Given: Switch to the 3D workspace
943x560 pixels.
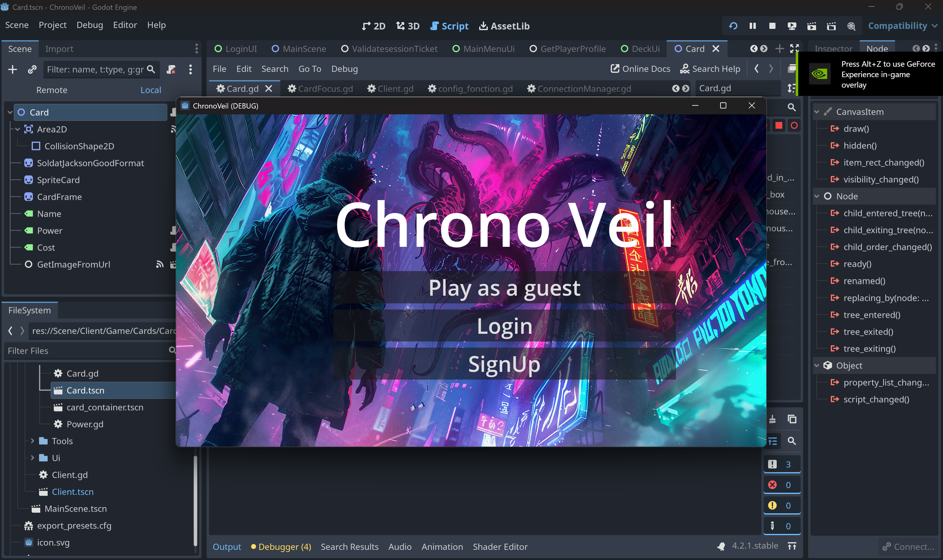Looking at the screenshot, I should tap(408, 26).
